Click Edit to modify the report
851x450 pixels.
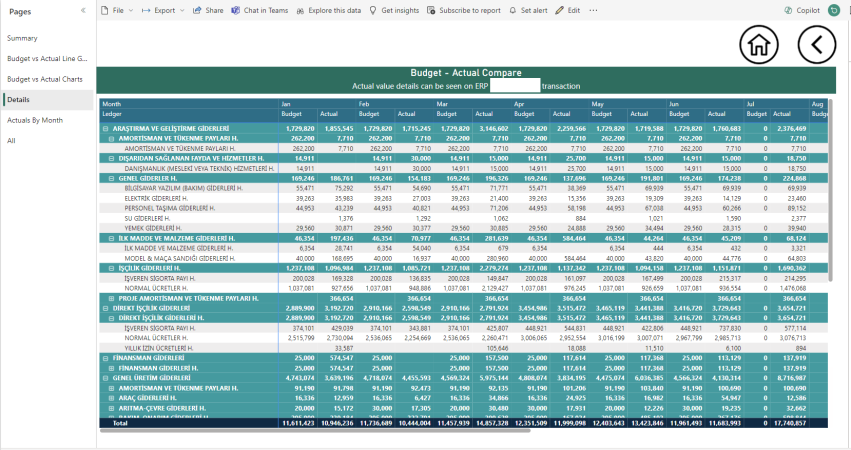click(x=568, y=10)
